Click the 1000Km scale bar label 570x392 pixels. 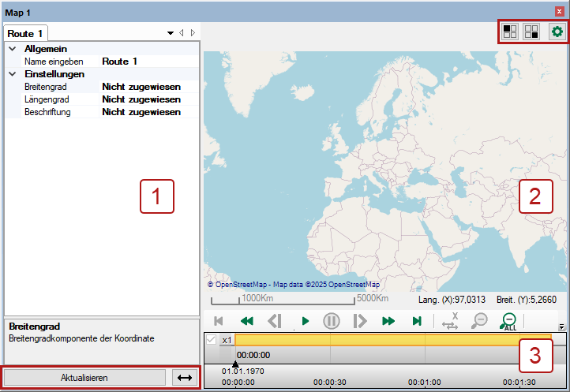[257, 298]
